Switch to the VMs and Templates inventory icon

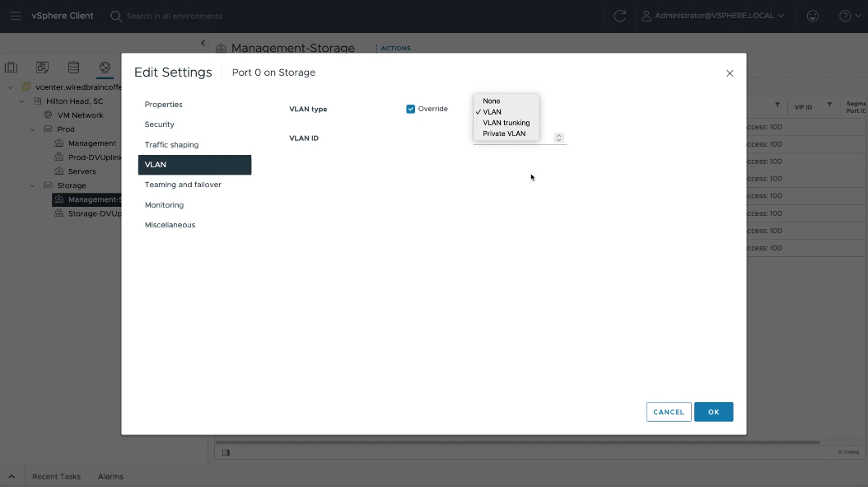click(42, 68)
